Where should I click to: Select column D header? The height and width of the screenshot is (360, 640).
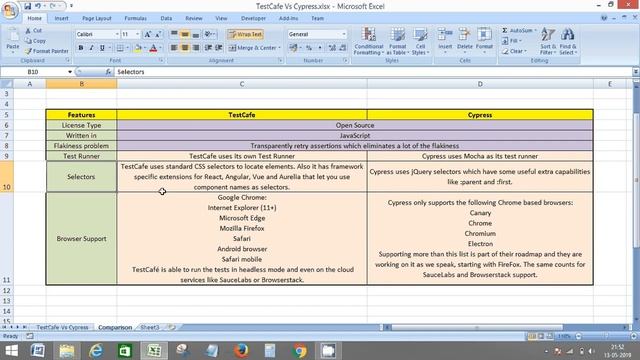(x=480, y=84)
